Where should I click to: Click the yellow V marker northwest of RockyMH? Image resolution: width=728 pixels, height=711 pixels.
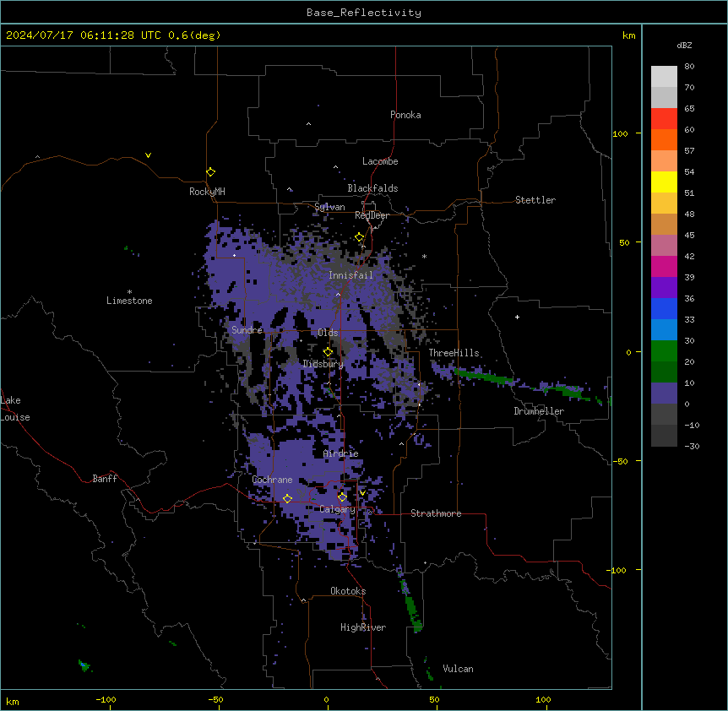[148, 155]
